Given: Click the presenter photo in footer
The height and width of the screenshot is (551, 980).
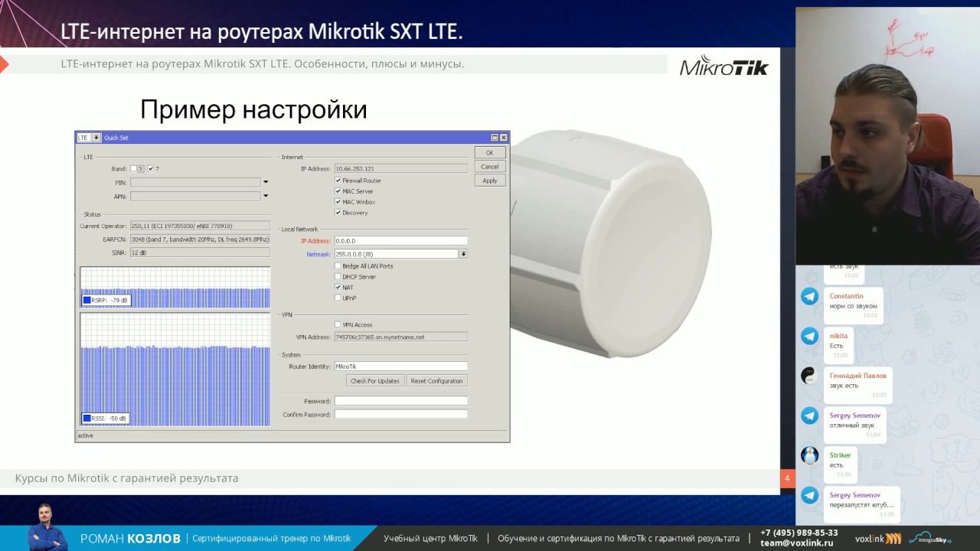Looking at the screenshot, I should pos(46,527).
